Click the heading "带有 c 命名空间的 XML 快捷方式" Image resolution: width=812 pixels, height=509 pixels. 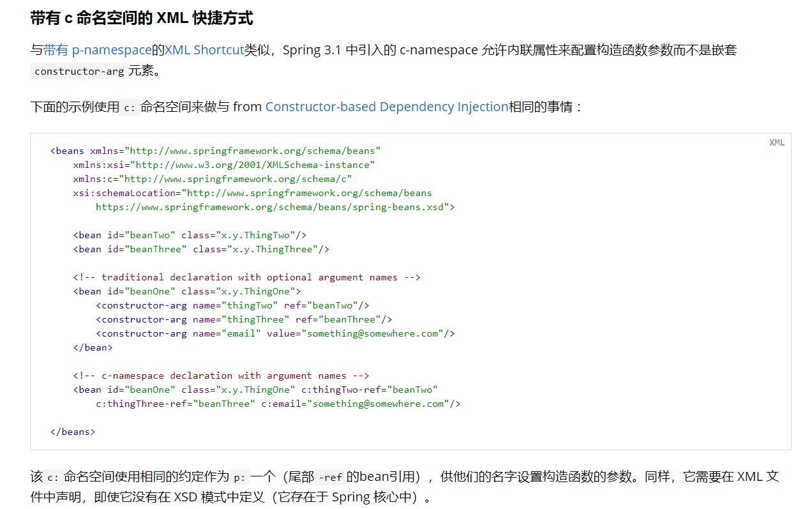point(142,18)
